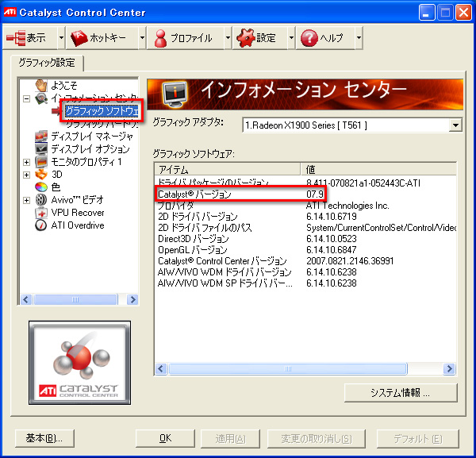Screen dimensions: 476x458
Task: Click the ヘルプ question mark icon
Action: (x=309, y=38)
